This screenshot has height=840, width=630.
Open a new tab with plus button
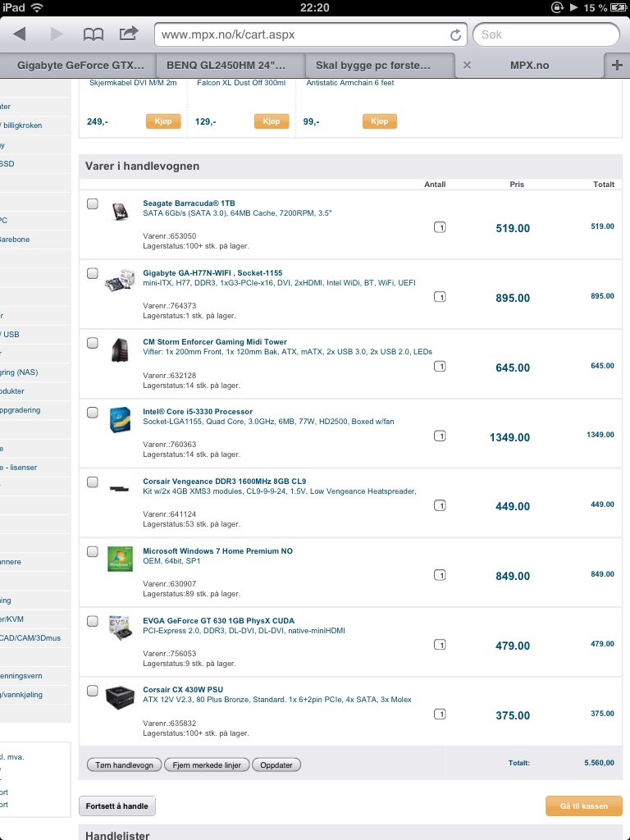(617, 66)
